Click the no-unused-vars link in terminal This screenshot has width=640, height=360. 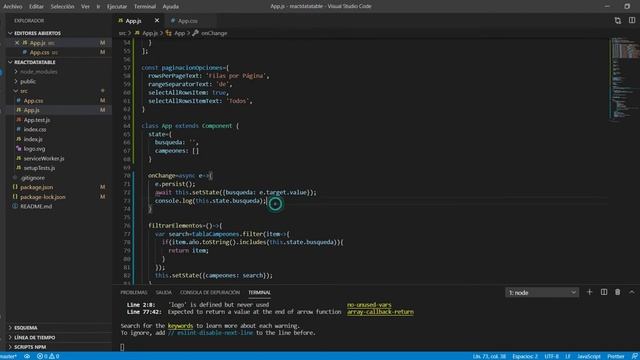tap(369, 305)
